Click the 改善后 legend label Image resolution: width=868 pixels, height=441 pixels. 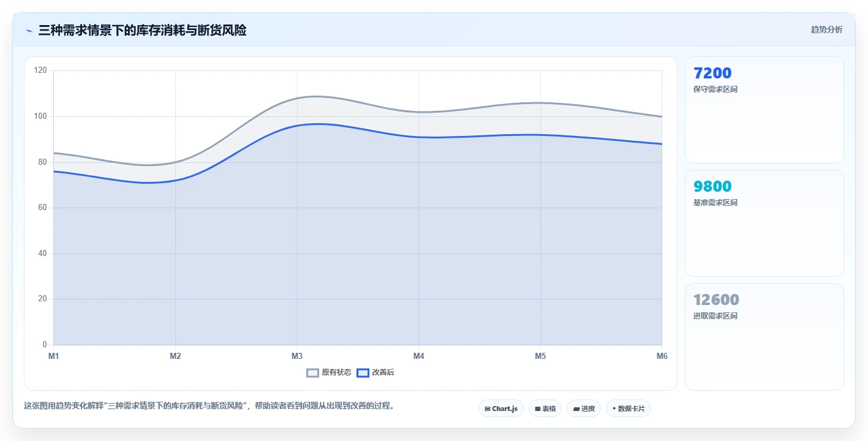pos(383,372)
